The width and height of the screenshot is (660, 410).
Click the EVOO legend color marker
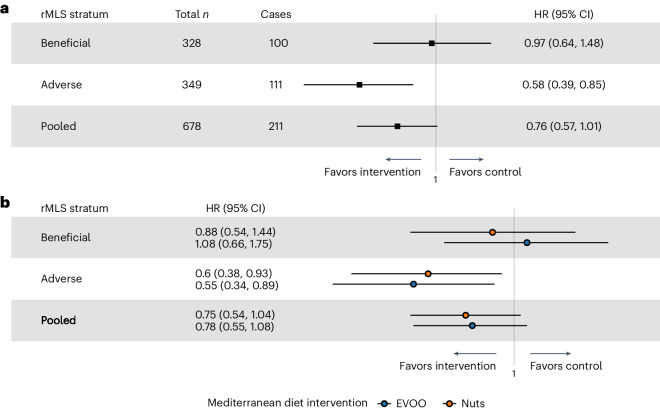[x=384, y=403]
